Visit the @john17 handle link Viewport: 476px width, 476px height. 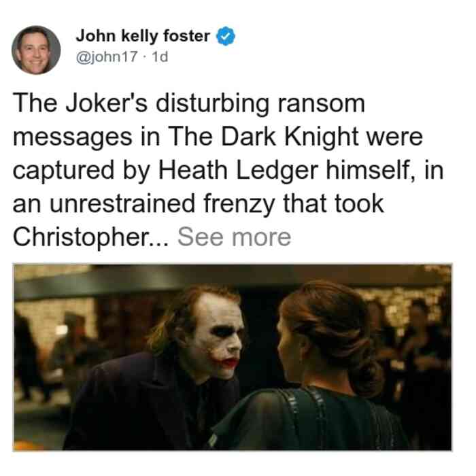tap(107, 56)
